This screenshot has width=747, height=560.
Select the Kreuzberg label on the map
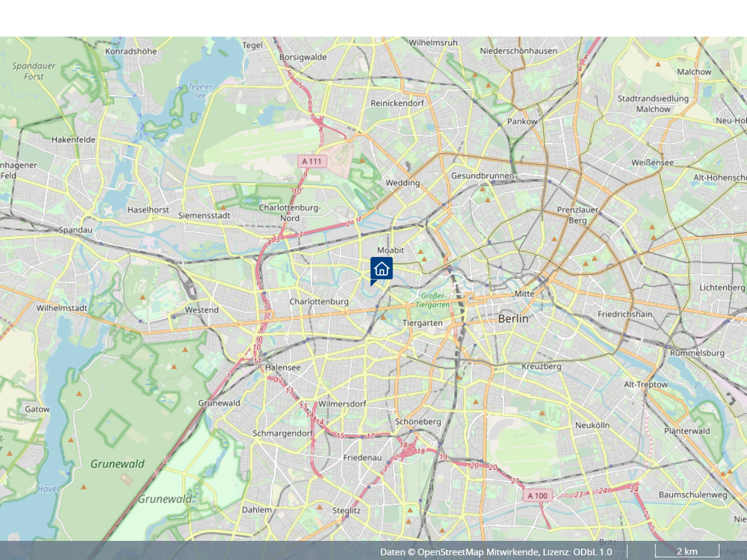click(541, 366)
